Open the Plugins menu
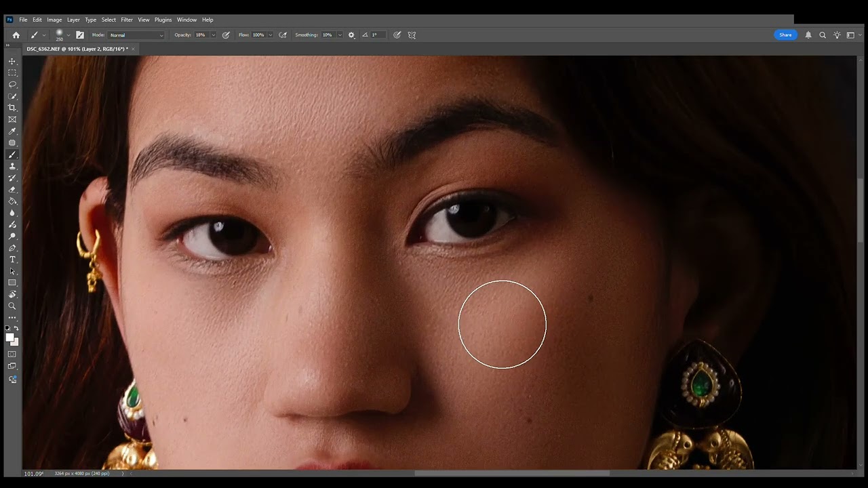 coord(163,20)
